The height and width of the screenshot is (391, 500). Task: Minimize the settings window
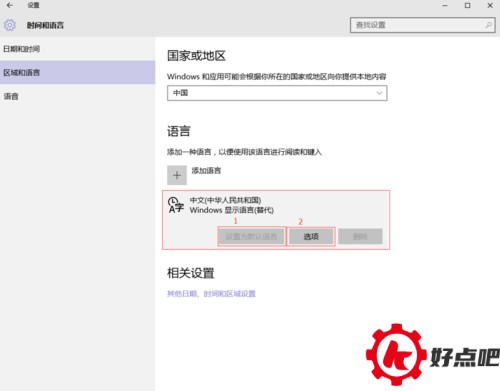click(x=445, y=5)
